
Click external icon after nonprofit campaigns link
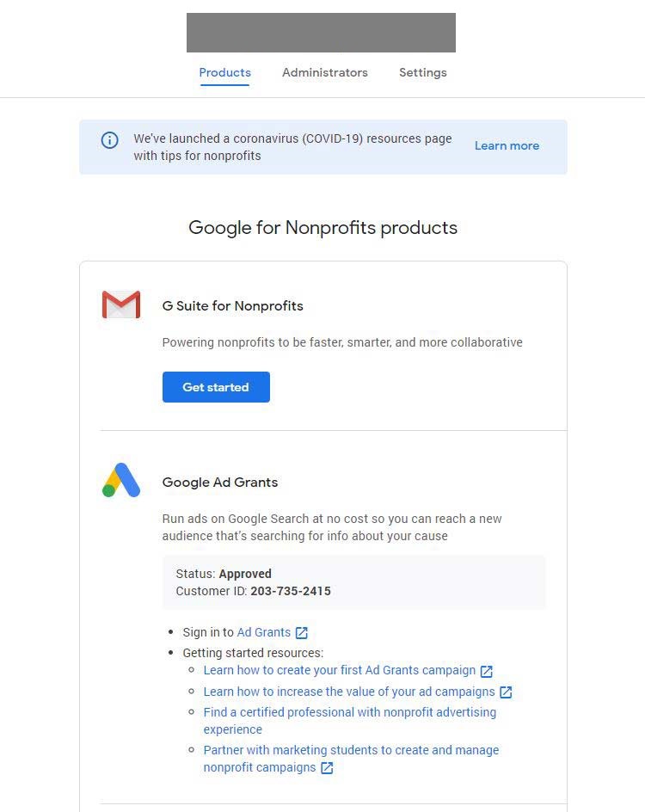point(327,768)
